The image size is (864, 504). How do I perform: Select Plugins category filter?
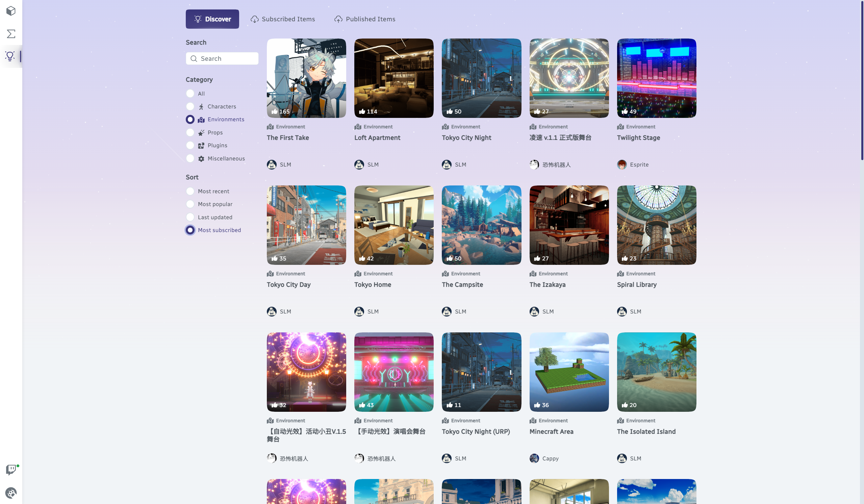(190, 145)
